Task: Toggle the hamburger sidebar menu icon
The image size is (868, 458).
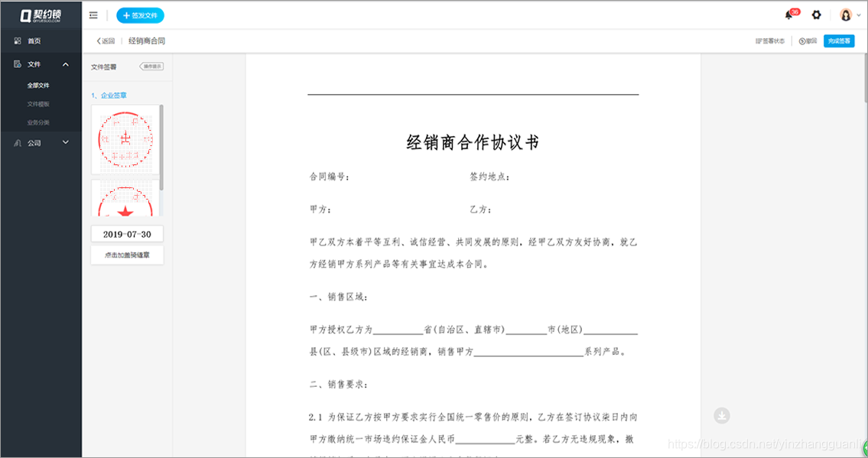Action: pyautogui.click(x=93, y=15)
